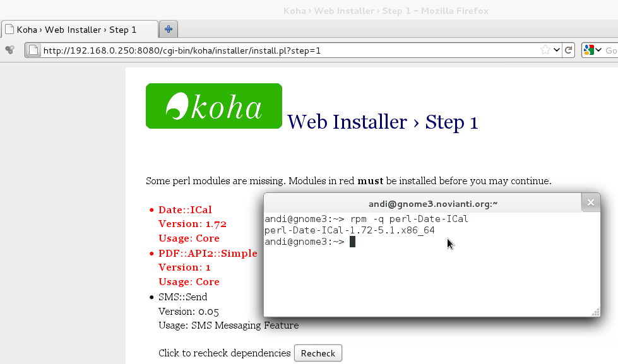Bookmark this page with the star icon
This screenshot has height=364, width=618.
coord(545,50)
